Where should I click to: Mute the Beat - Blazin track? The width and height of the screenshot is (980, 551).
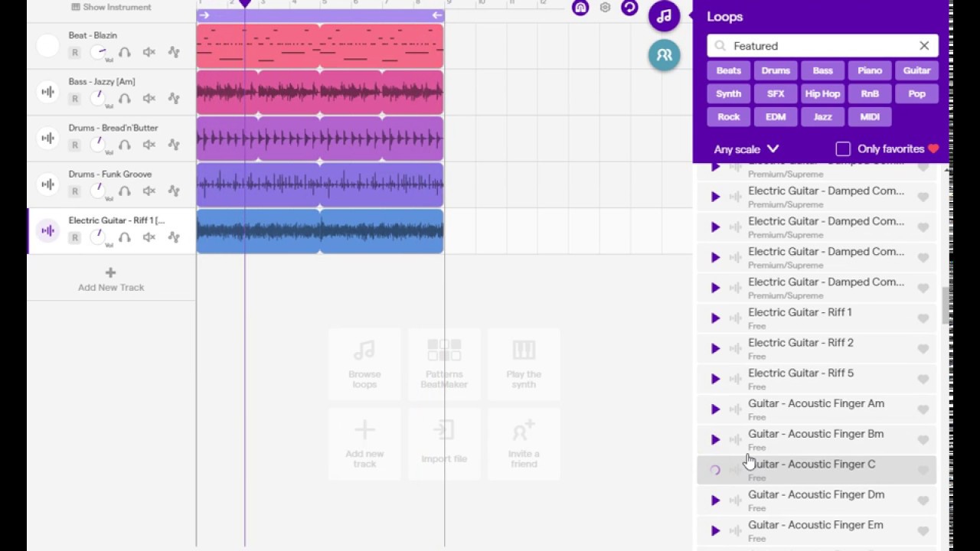coord(149,53)
